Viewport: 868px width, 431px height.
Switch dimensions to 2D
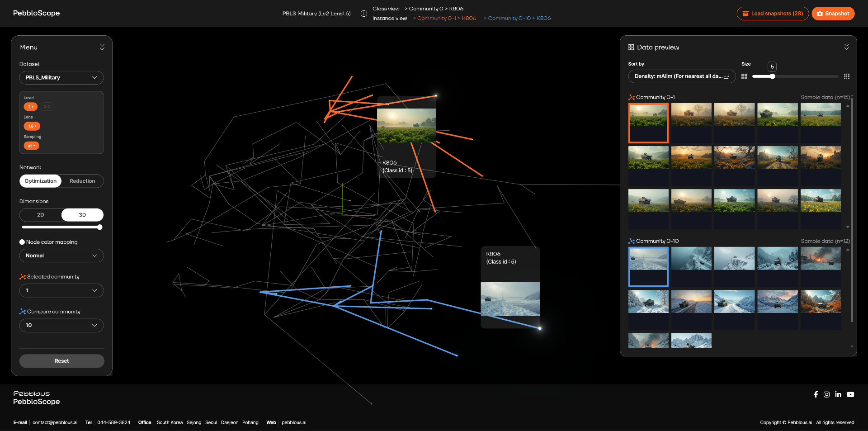[41, 215]
